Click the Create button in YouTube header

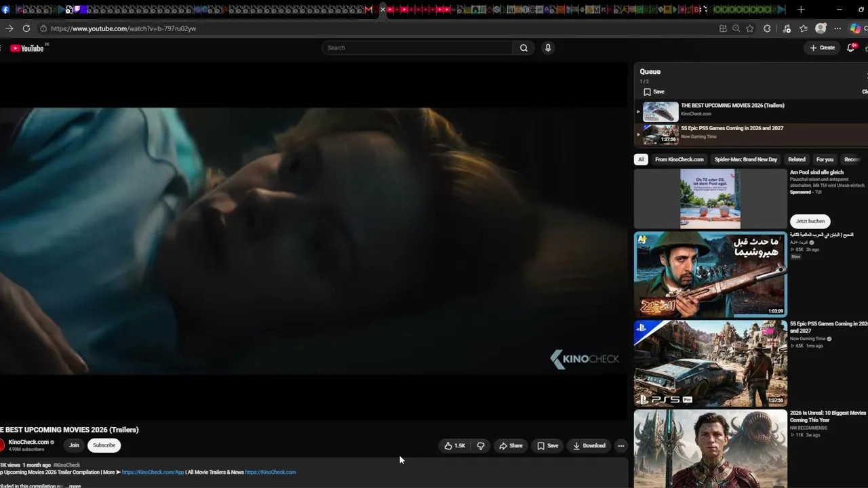tap(823, 48)
